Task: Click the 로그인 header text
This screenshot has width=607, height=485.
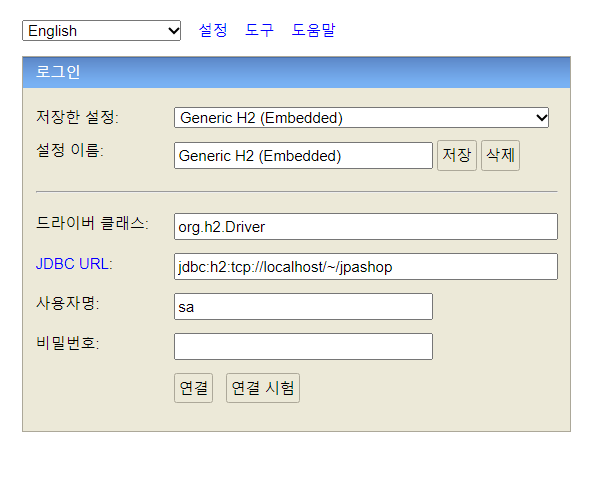Action: pyautogui.click(x=58, y=72)
